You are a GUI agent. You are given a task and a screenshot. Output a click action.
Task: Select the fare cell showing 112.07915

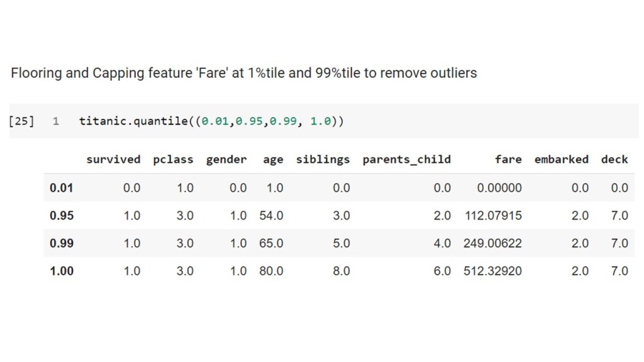tap(492, 216)
